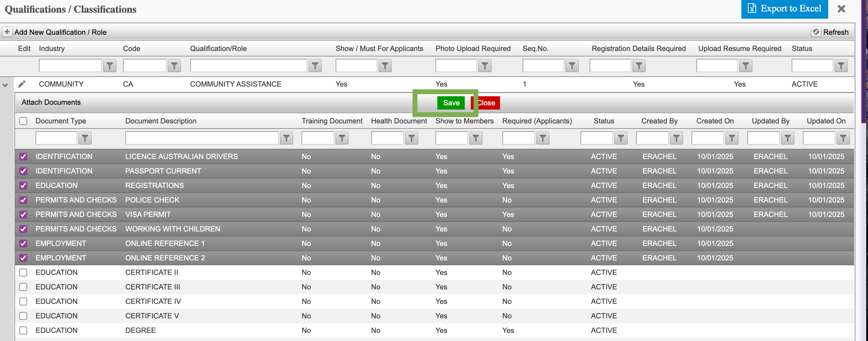868x341 pixels.
Task: Open Document Type filter icon
Action: 85,138
